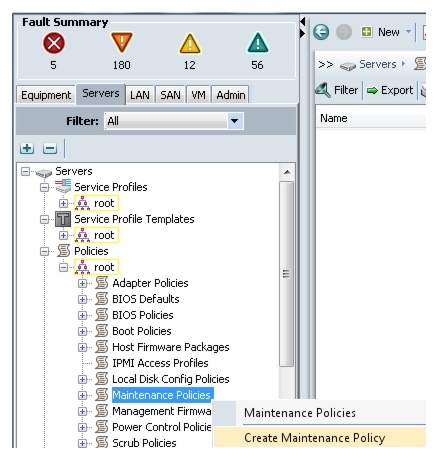Click the Scrub Policies scroll icon
The height and width of the screenshot is (461, 439).
coord(102,443)
